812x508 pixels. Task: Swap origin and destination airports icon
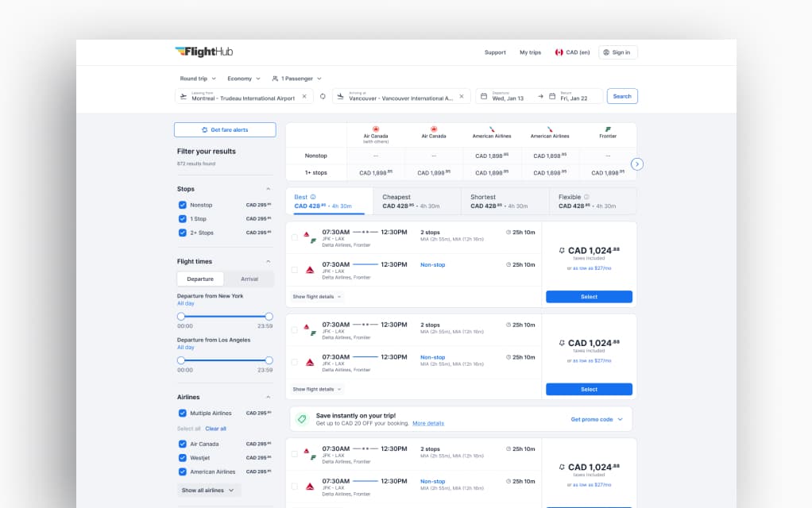pos(323,96)
